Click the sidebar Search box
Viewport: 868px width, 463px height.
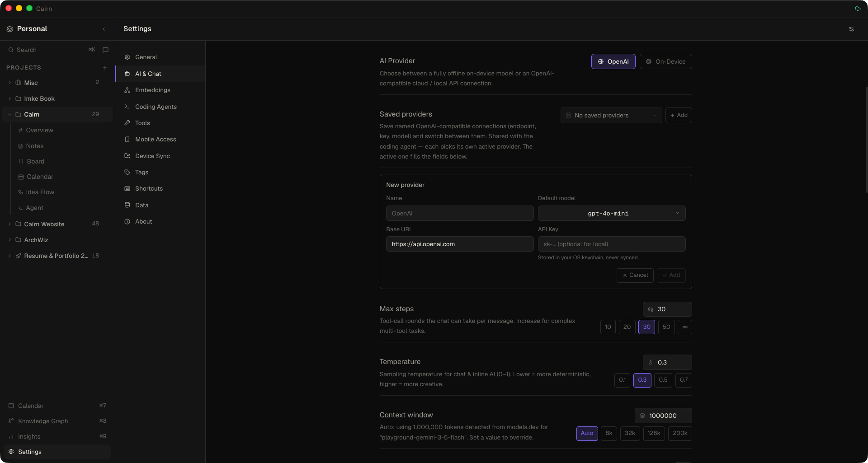(52, 50)
